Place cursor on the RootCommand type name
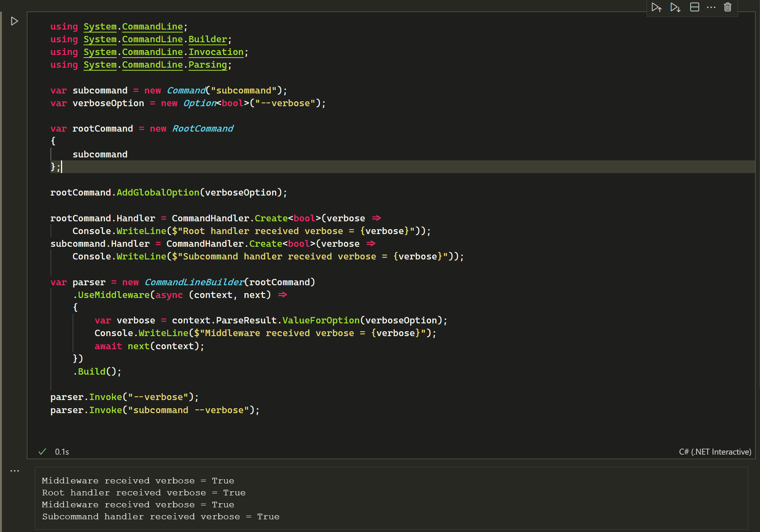 point(202,128)
